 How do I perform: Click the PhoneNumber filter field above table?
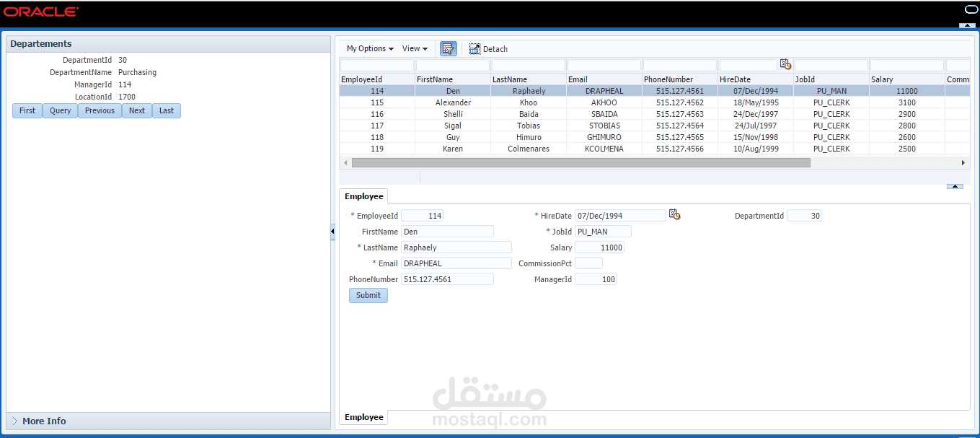(680, 65)
